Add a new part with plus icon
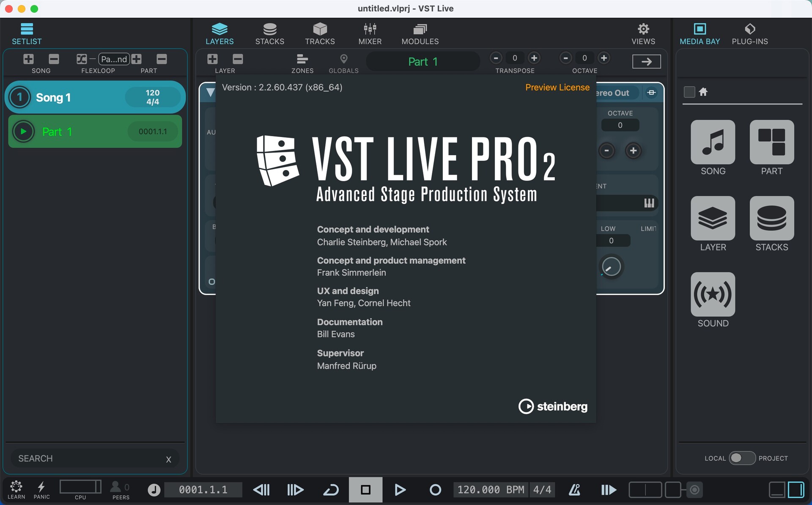 pyautogui.click(x=136, y=59)
